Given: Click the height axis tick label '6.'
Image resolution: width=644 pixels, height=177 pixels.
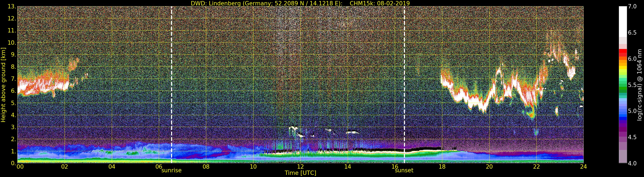Looking at the screenshot, I should click(x=13, y=91).
